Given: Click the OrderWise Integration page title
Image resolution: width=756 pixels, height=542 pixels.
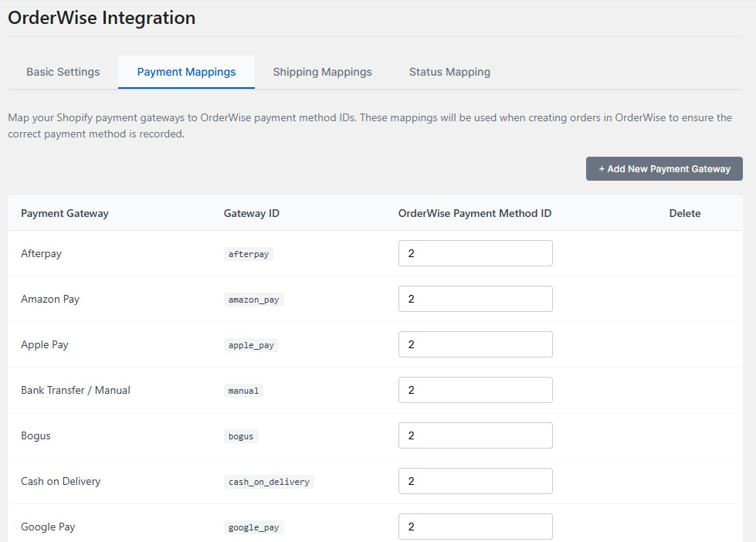Looking at the screenshot, I should click(102, 18).
